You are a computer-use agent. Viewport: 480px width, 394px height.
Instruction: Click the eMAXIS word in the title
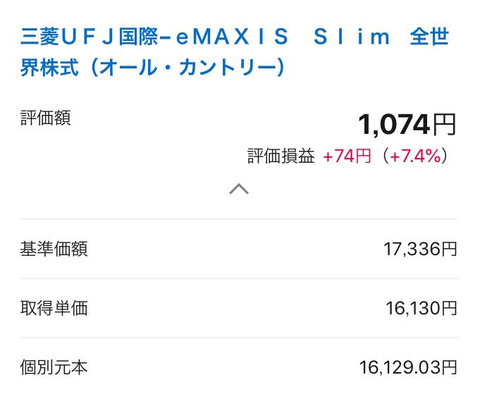click(232, 37)
